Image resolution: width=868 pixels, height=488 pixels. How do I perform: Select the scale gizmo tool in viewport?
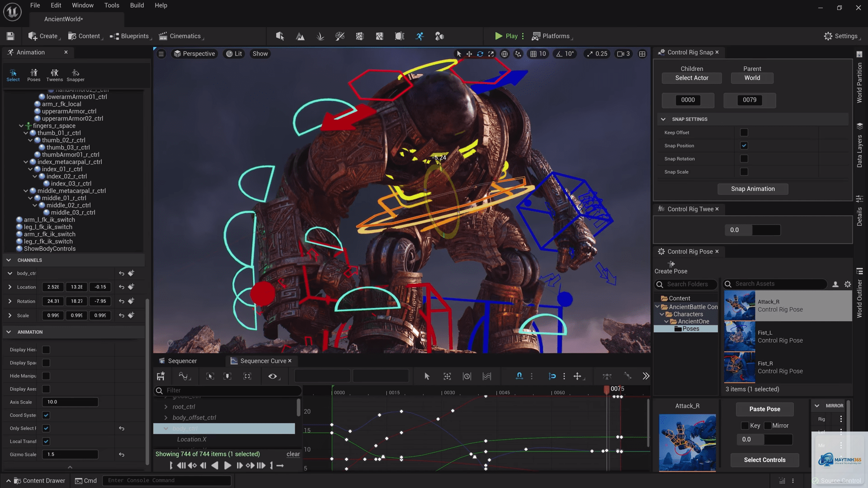(x=491, y=54)
